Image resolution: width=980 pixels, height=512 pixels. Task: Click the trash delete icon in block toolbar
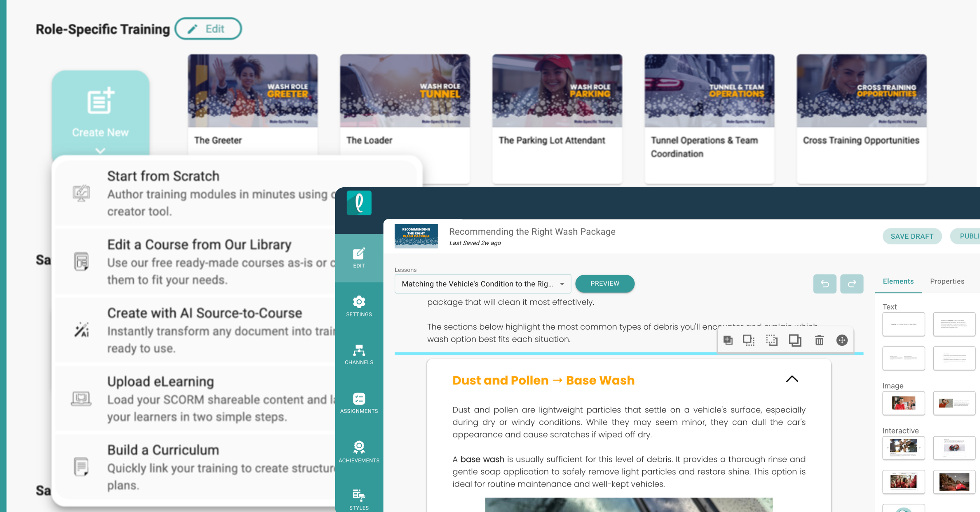coord(819,340)
